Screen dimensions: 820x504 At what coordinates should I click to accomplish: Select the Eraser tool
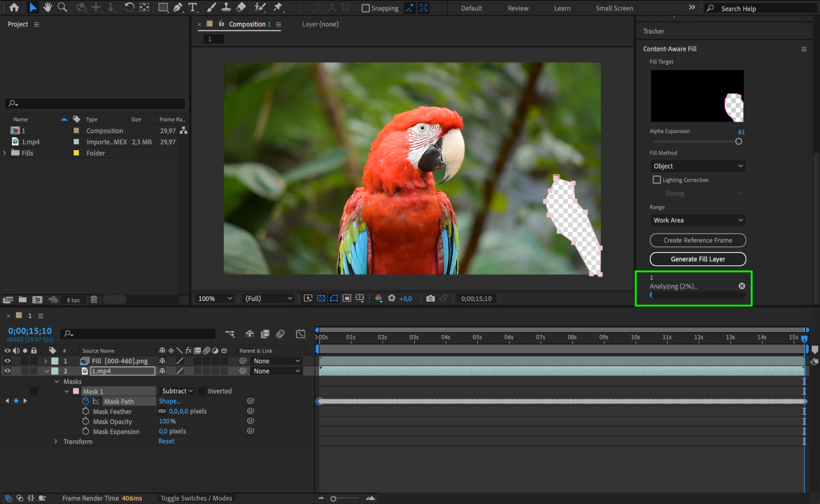[x=241, y=7]
